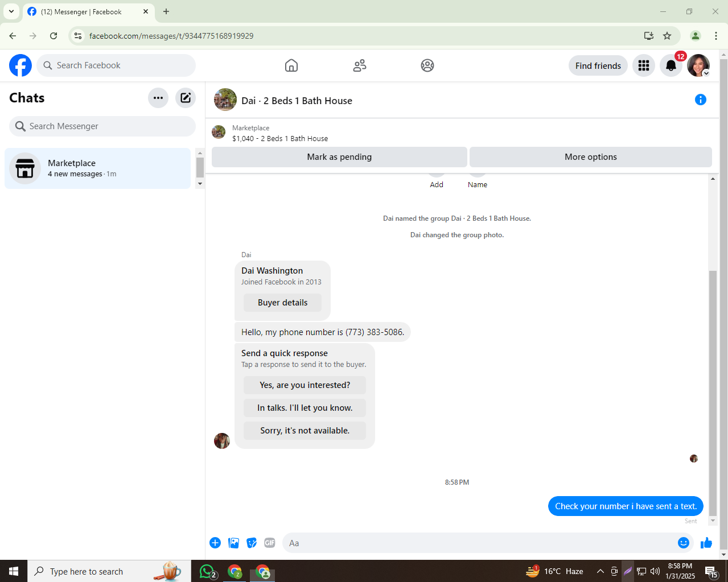The height and width of the screenshot is (582, 728).
Task: Open the More options button
Action: [x=591, y=157]
